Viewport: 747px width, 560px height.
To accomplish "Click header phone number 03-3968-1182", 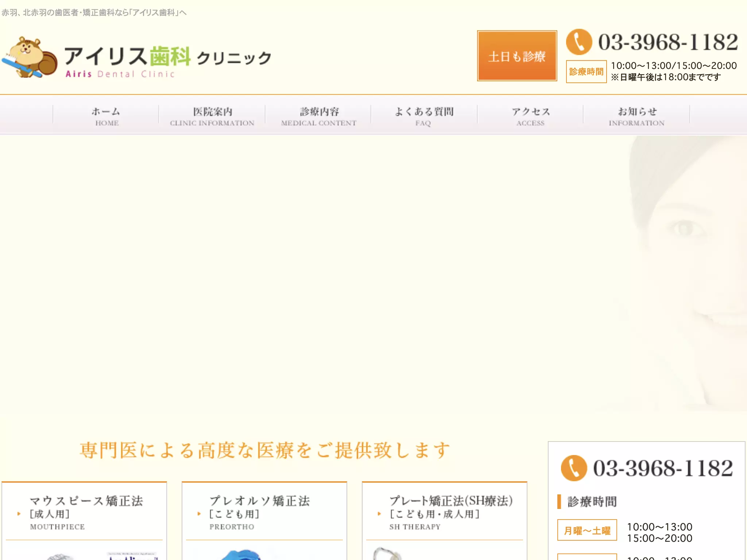I will (x=668, y=42).
